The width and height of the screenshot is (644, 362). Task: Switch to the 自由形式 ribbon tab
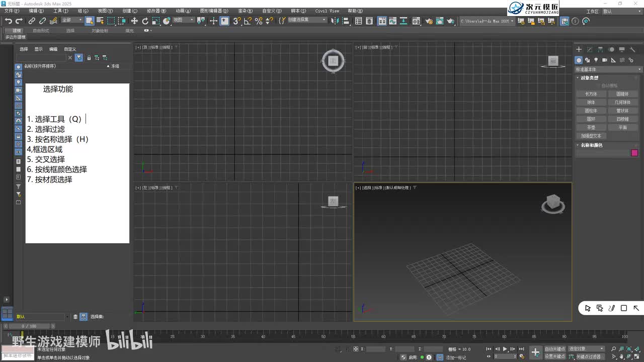41,31
